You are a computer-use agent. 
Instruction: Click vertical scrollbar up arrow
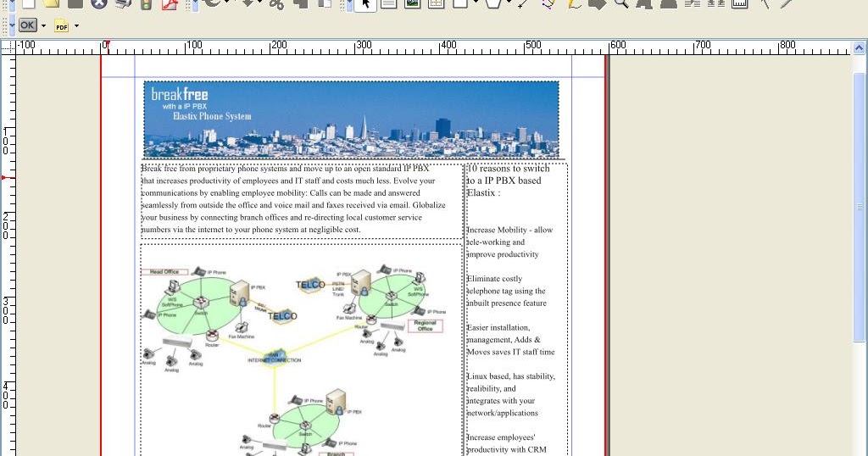tap(860, 47)
